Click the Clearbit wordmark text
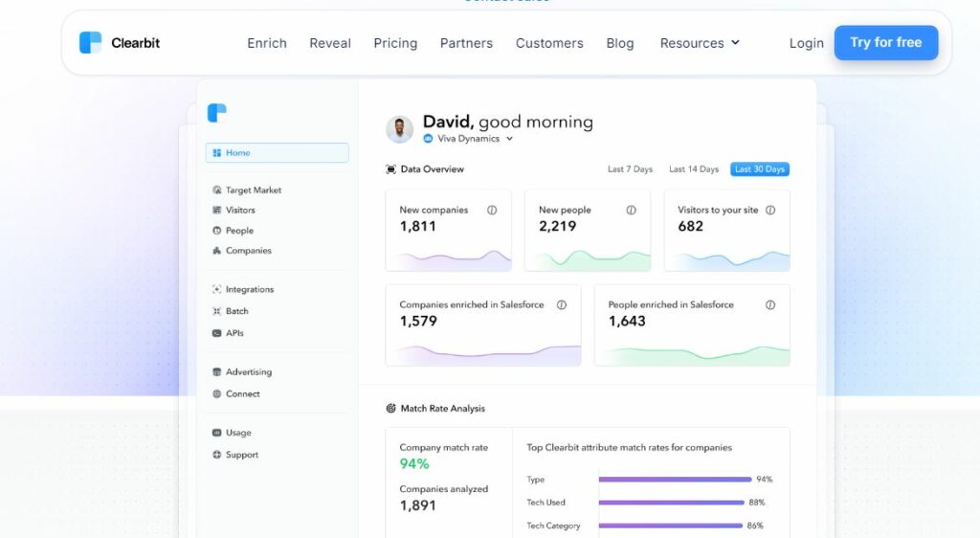This screenshot has height=538, width=980. click(136, 43)
